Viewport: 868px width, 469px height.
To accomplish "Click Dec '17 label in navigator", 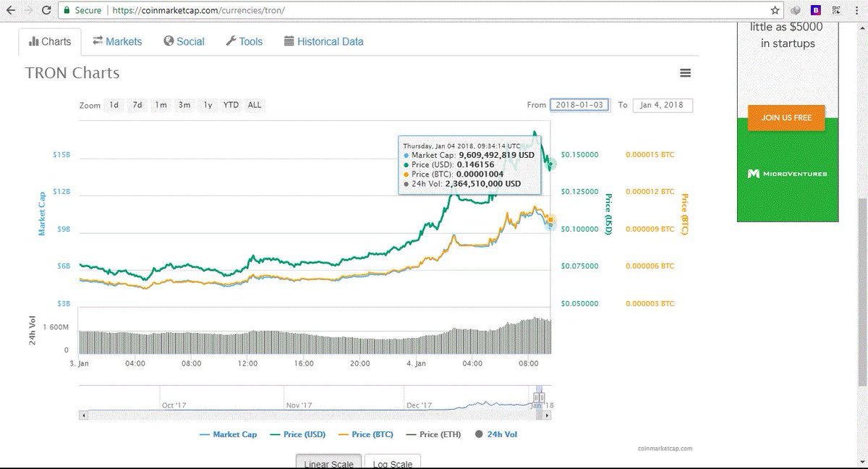I will pos(420,405).
